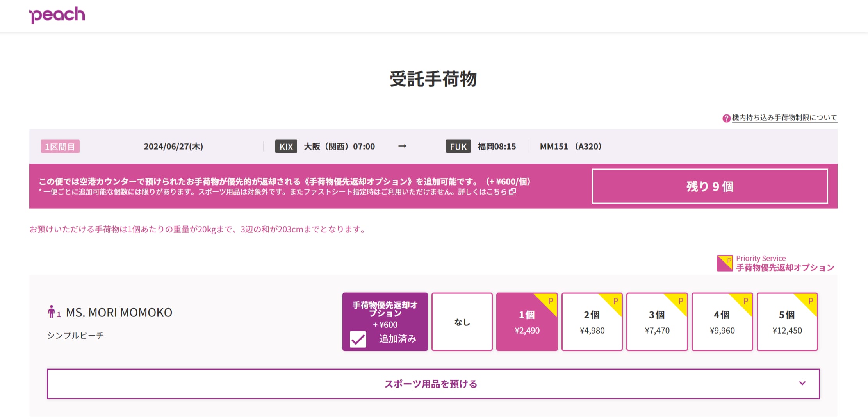Image resolution: width=868 pixels, height=420 pixels.
Task: Open the cabin baggage restrictions link
Action: 784,118
